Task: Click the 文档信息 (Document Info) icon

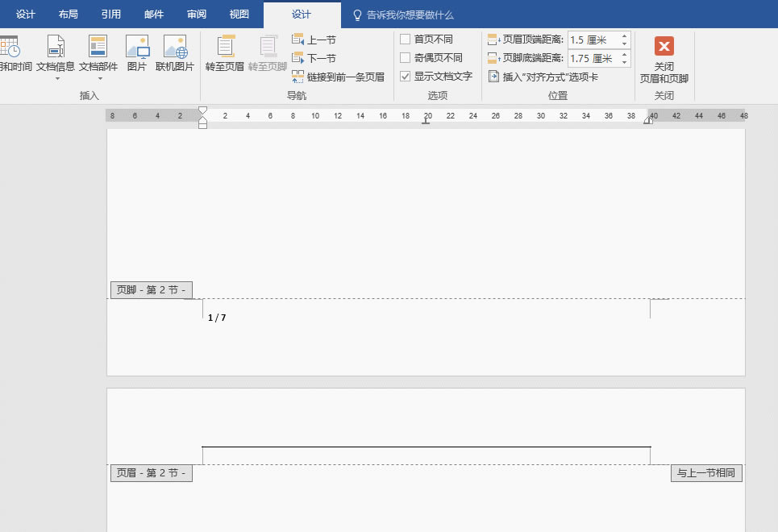Action: click(x=56, y=46)
